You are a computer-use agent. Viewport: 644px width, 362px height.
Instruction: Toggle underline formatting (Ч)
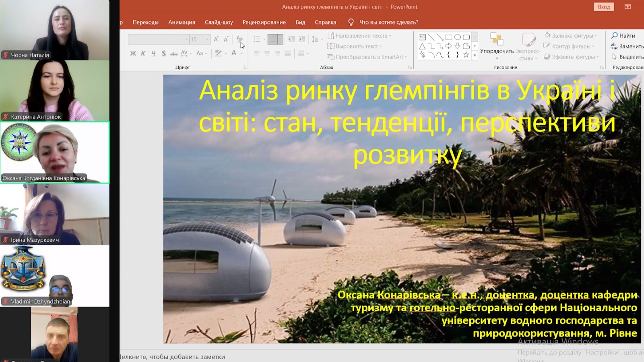pos(153,53)
